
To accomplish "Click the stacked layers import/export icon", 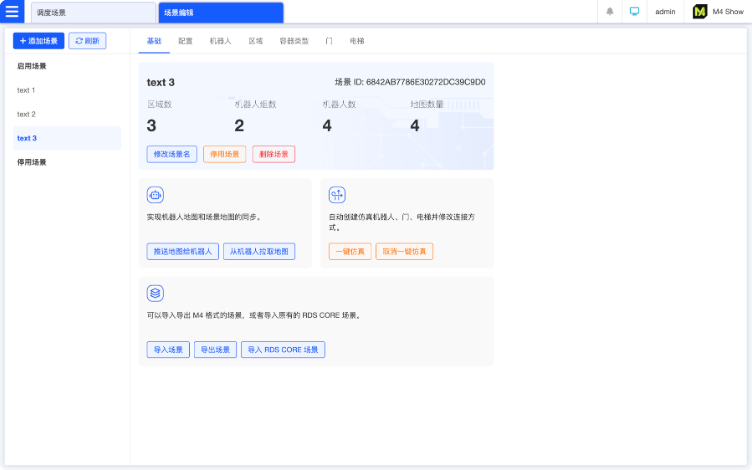I will 155,293.
